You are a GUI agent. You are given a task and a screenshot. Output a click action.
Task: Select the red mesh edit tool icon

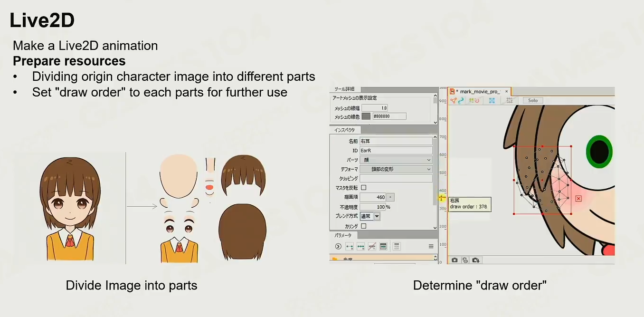point(454,100)
